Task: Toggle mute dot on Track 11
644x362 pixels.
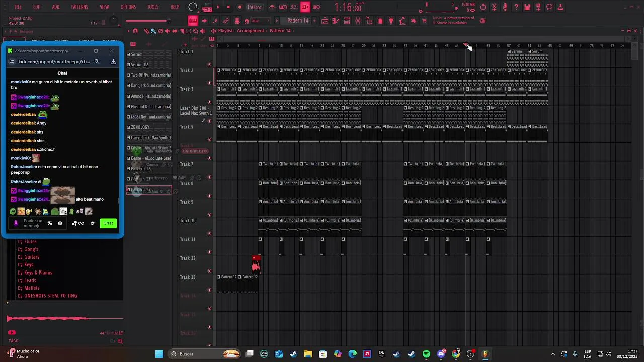Action: [209, 252]
